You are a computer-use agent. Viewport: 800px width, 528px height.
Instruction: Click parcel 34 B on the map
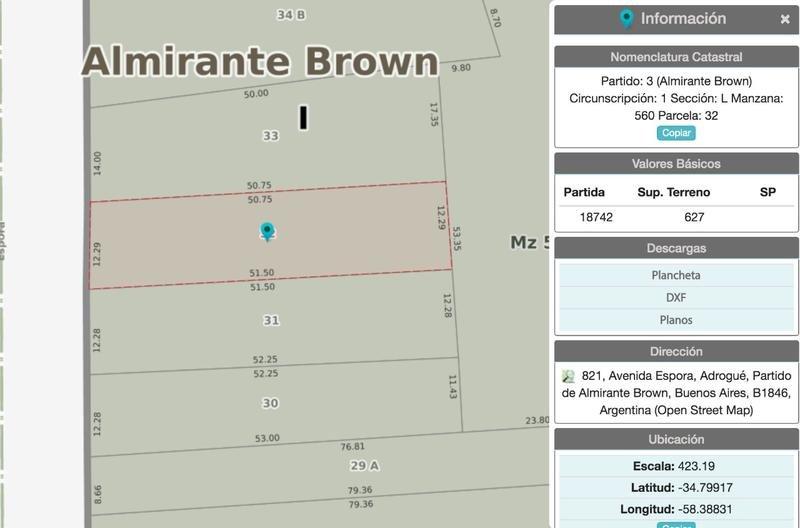[291, 14]
